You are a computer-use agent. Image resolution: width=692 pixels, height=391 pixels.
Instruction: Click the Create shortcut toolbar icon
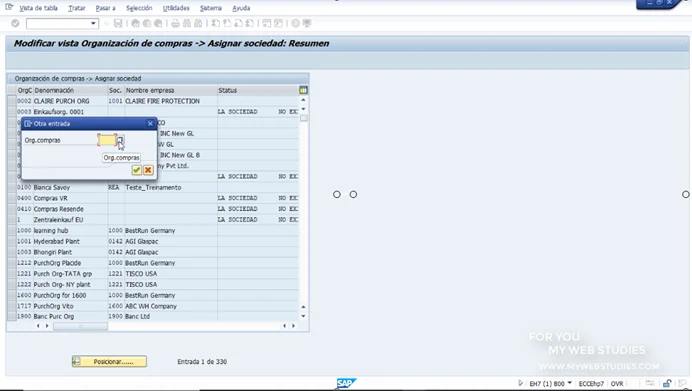tap(278, 23)
